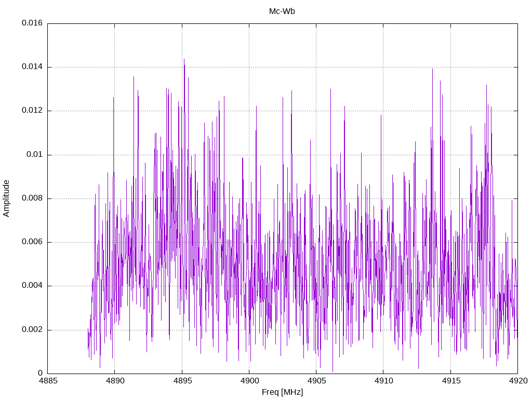Click the 4915 x-axis tick label
This screenshot has width=532, height=399.
[451, 381]
